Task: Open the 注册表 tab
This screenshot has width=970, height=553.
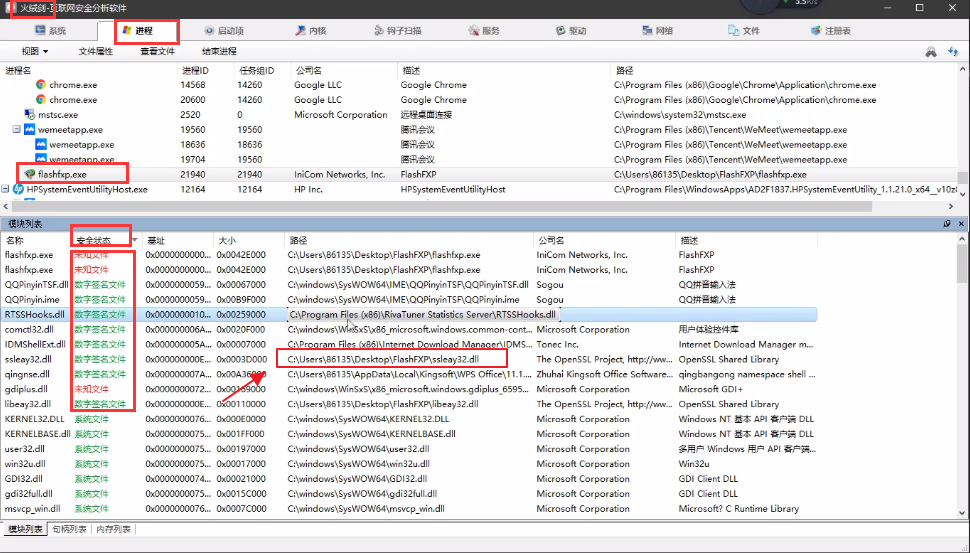Action: (x=830, y=31)
